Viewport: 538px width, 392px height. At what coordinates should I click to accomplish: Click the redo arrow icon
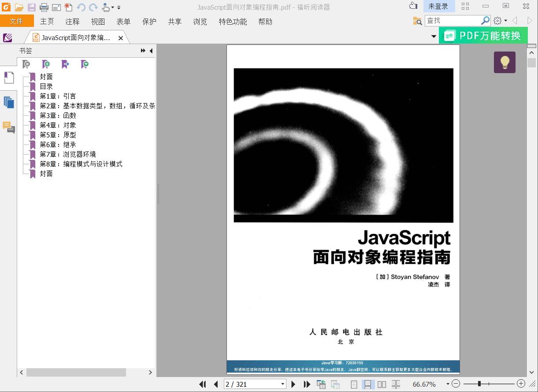coord(93,7)
